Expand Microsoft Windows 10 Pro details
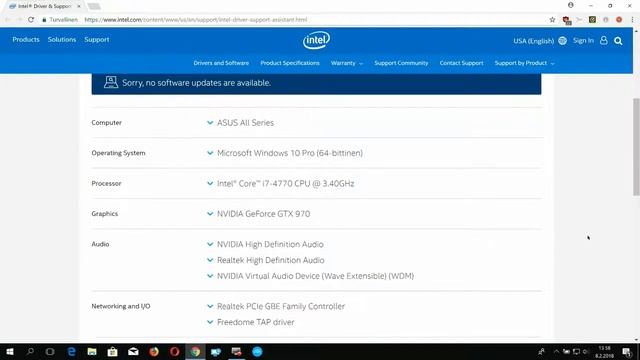This screenshot has height=360, width=640. click(x=210, y=153)
